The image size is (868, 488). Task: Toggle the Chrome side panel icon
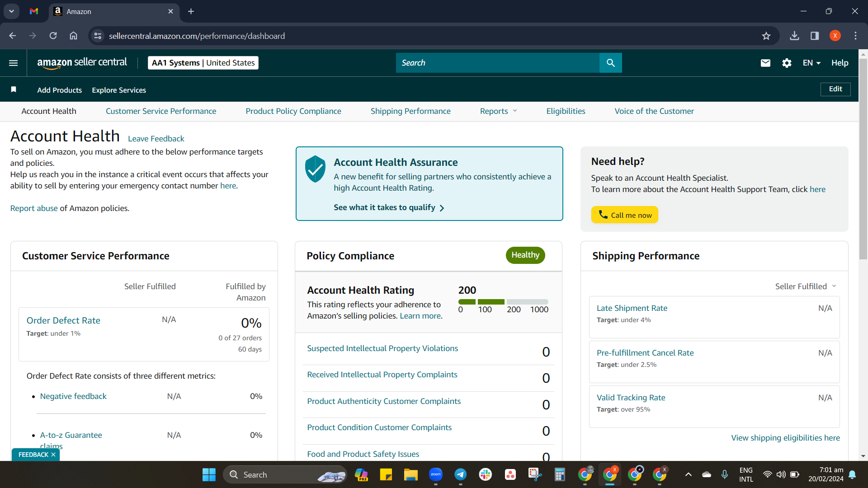[815, 36]
